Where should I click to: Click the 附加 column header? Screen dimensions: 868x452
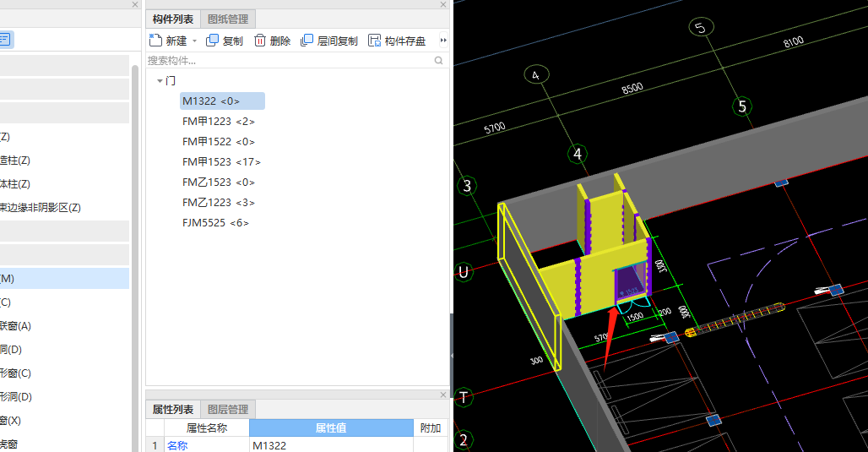[430, 427]
